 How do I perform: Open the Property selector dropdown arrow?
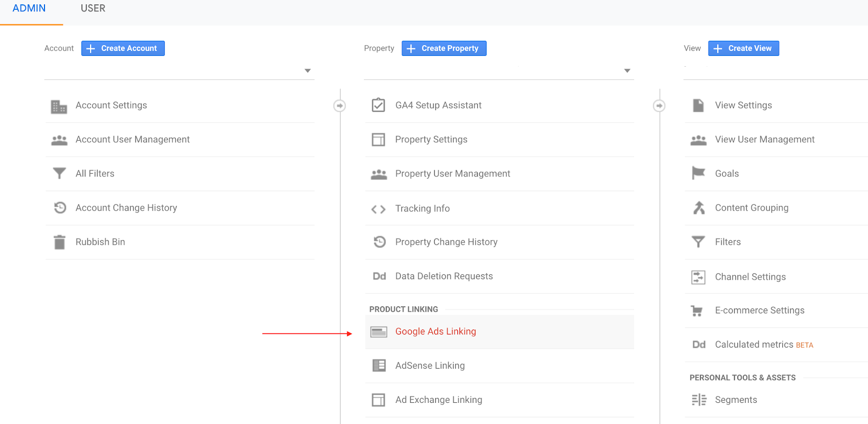point(627,71)
